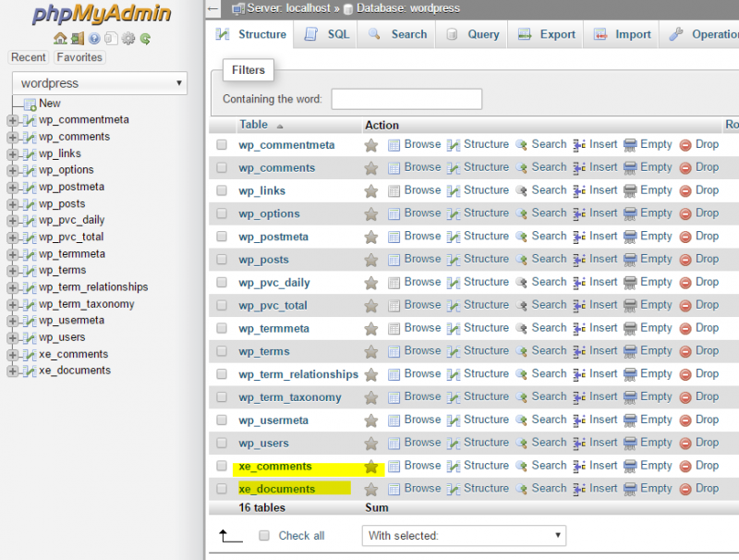Click Insert icon in wp_terms row

[579, 352]
